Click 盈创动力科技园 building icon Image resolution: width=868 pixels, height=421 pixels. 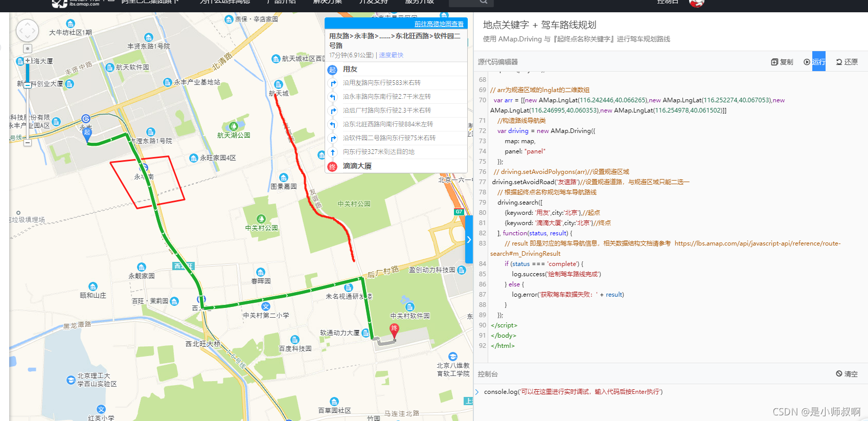click(x=462, y=270)
